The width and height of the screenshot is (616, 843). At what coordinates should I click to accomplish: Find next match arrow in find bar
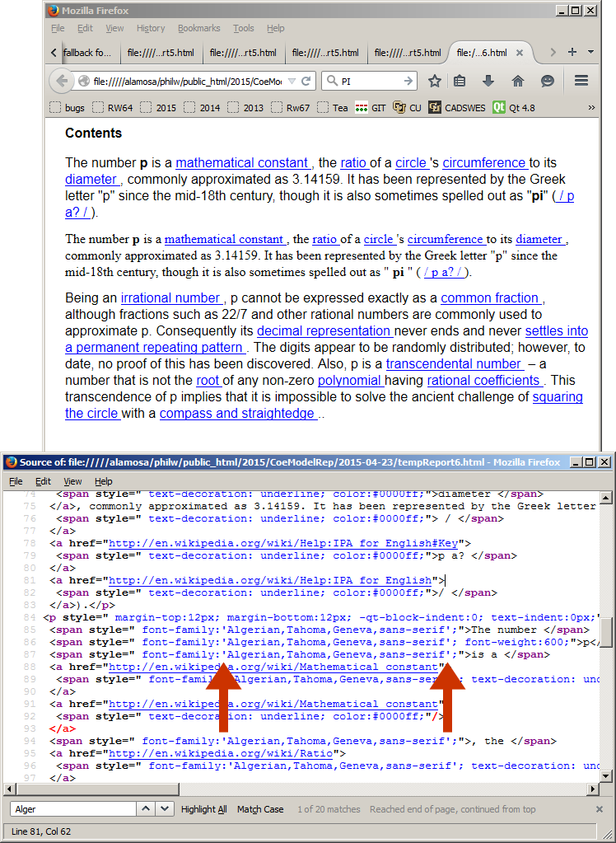[x=165, y=808]
